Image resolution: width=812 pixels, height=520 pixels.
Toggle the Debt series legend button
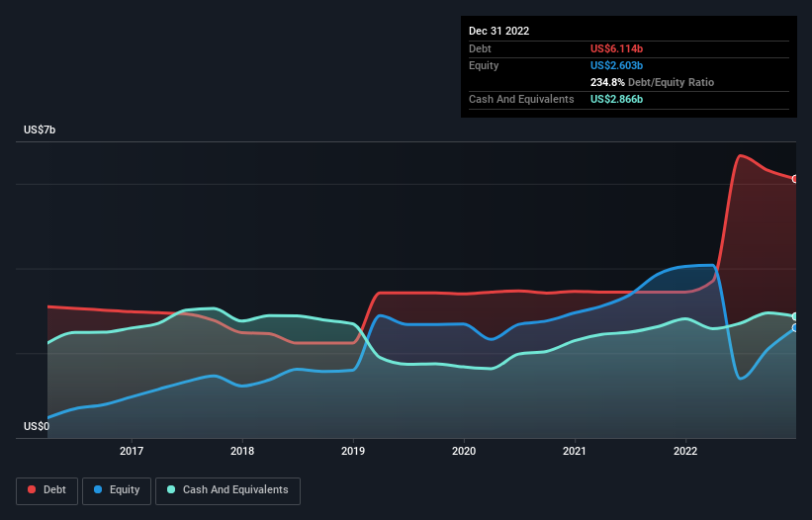click(47, 490)
